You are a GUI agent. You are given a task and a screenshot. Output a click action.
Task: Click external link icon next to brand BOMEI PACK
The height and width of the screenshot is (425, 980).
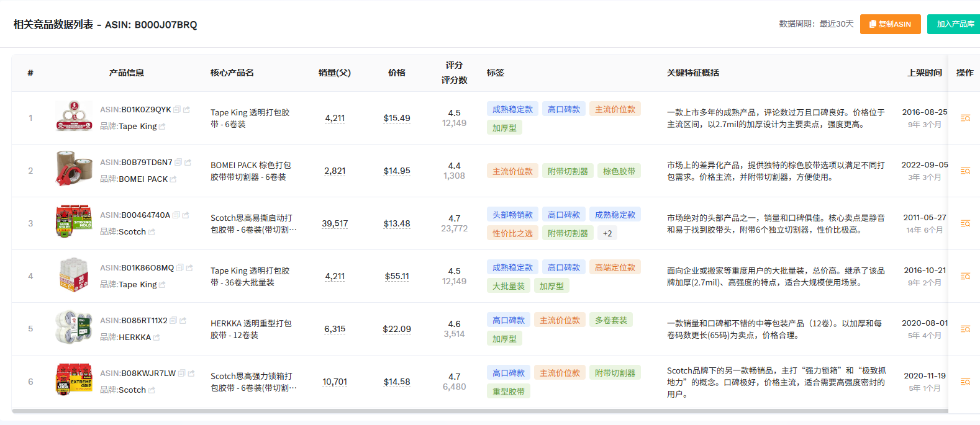(173, 179)
